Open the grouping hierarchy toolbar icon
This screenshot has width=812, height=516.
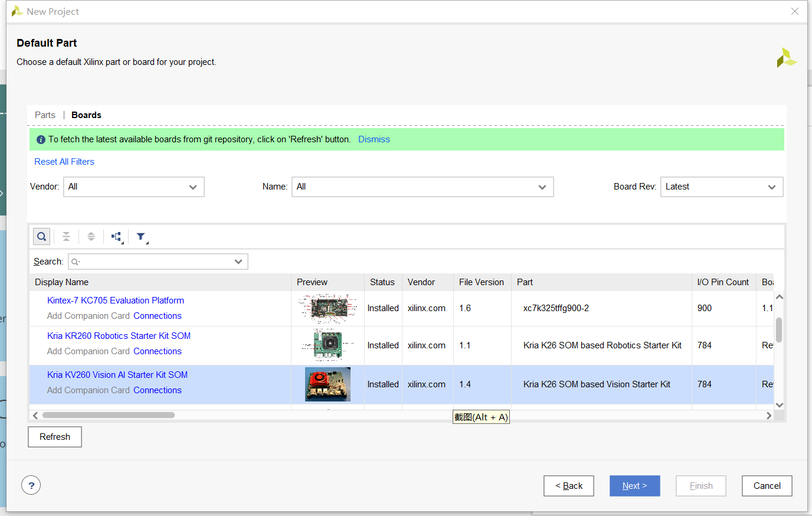tap(117, 237)
